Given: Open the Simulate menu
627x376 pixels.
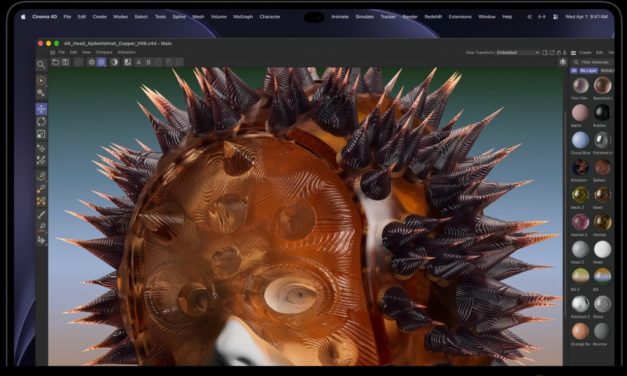Looking at the screenshot, I should click(x=365, y=17).
